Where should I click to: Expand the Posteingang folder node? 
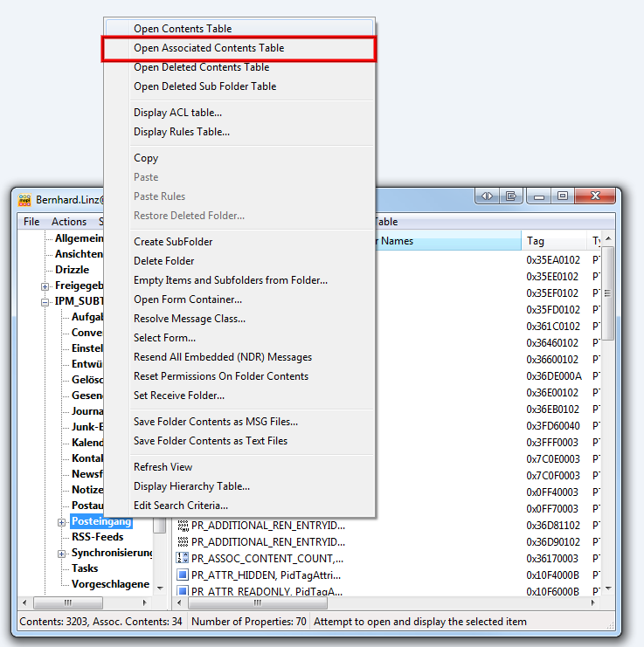pyautogui.click(x=61, y=522)
